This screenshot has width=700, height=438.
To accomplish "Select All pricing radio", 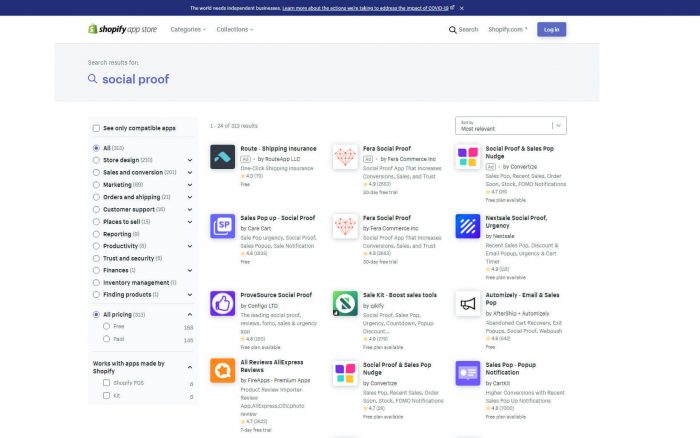I will 96,314.
